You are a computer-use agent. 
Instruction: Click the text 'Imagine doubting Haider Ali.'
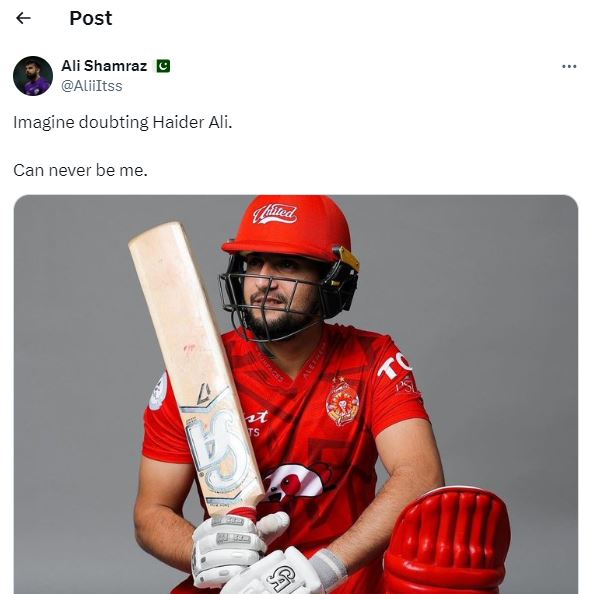(123, 122)
